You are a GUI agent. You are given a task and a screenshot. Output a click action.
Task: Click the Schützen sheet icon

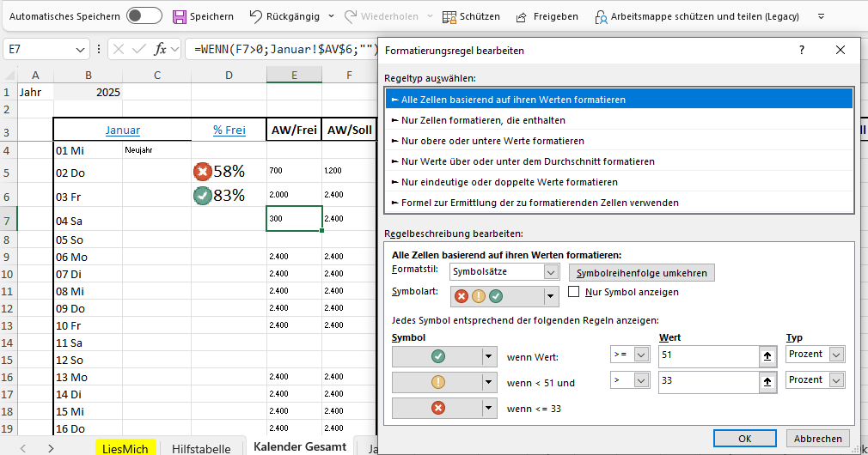[x=449, y=16]
